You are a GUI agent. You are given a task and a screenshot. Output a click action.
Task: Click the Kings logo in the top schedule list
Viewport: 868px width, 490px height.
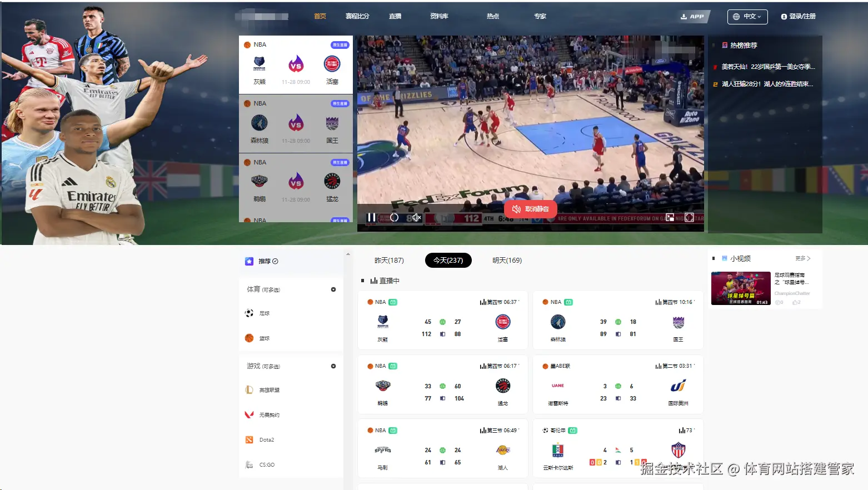point(332,123)
